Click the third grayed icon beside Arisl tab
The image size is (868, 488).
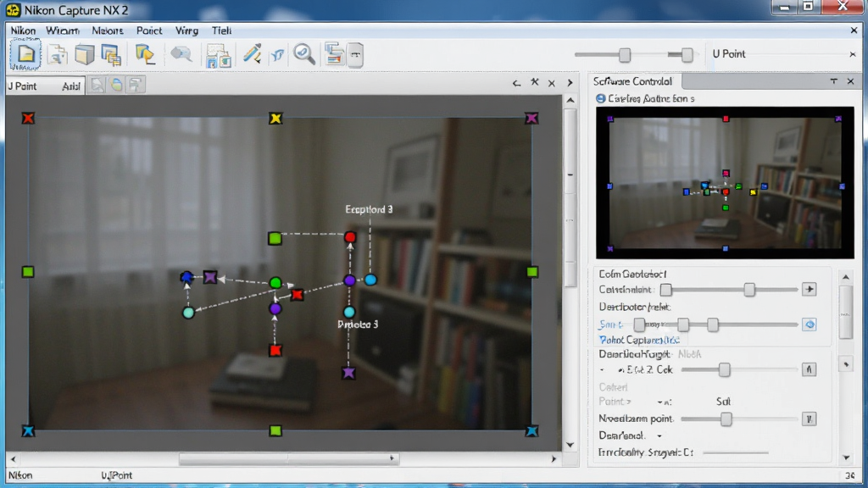135,85
